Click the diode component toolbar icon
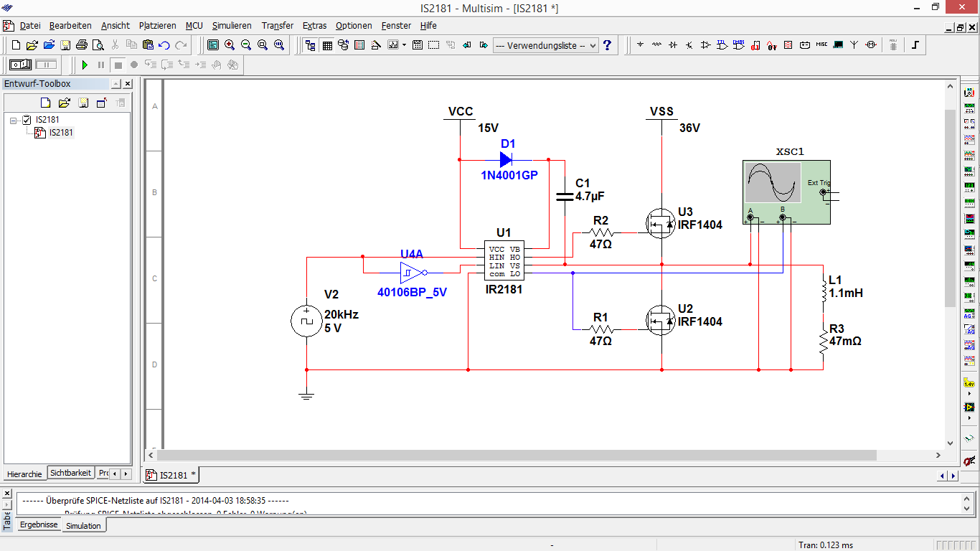 click(673, 44)
